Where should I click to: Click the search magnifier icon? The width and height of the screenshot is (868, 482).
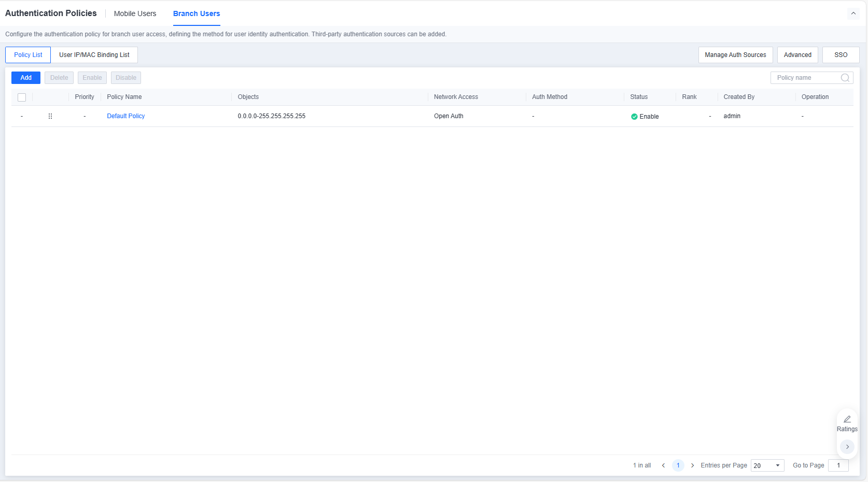(x=845, y=78)
